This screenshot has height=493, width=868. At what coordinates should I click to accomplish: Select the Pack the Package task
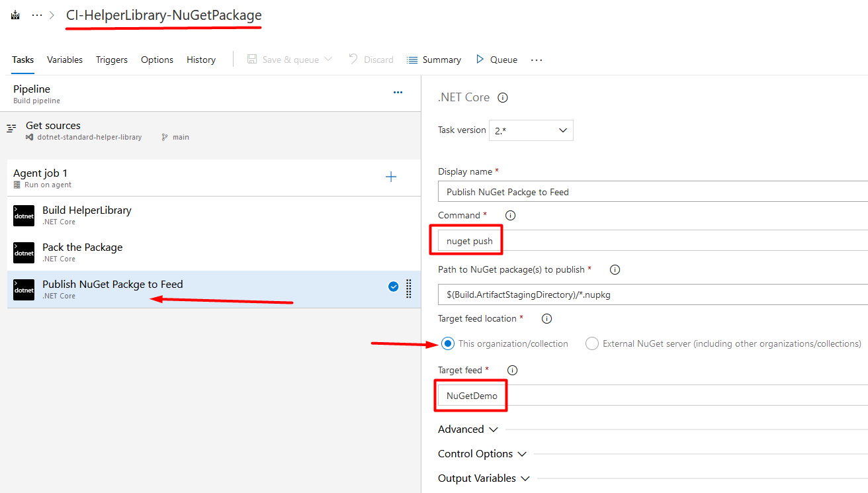[x=214, y=252]
